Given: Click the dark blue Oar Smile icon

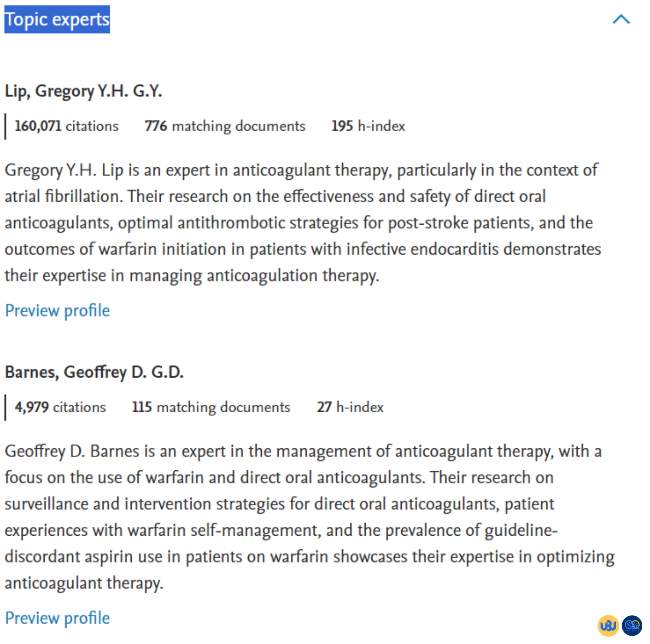Looking at the screenshot, I should tap(632, 625).
